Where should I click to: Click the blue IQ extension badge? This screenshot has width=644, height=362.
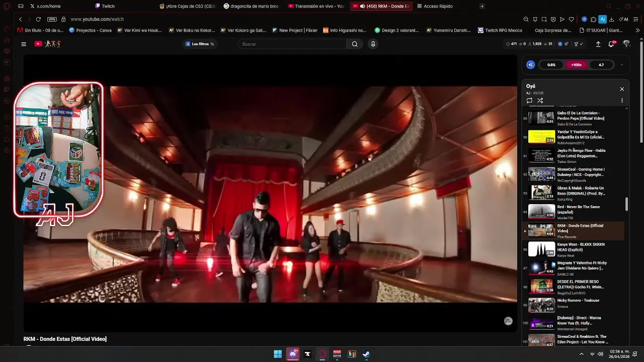584,19
